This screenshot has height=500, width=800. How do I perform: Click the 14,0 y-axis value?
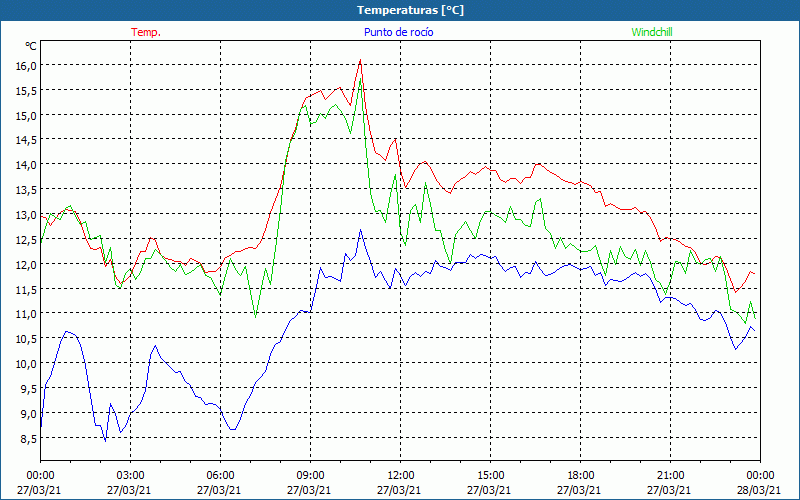click(x=27, y=165)
